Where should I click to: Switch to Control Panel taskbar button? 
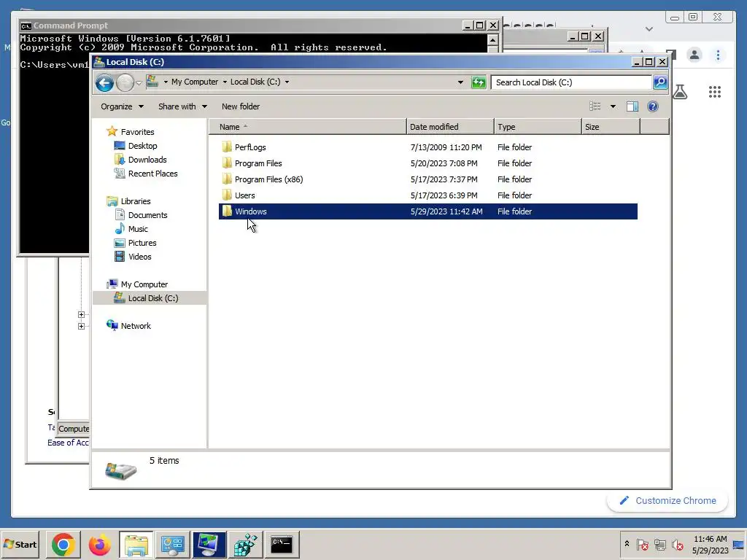click(x=172, y=544)
